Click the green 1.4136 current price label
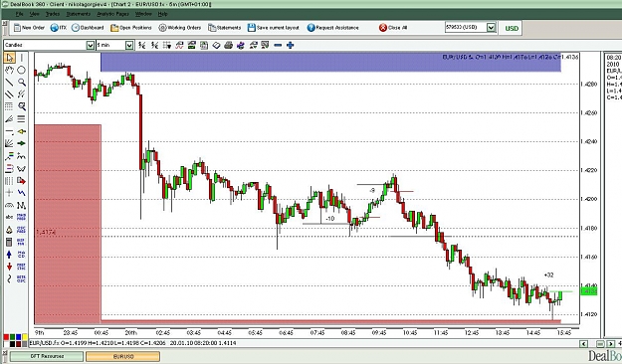 (x=589, y=291)
